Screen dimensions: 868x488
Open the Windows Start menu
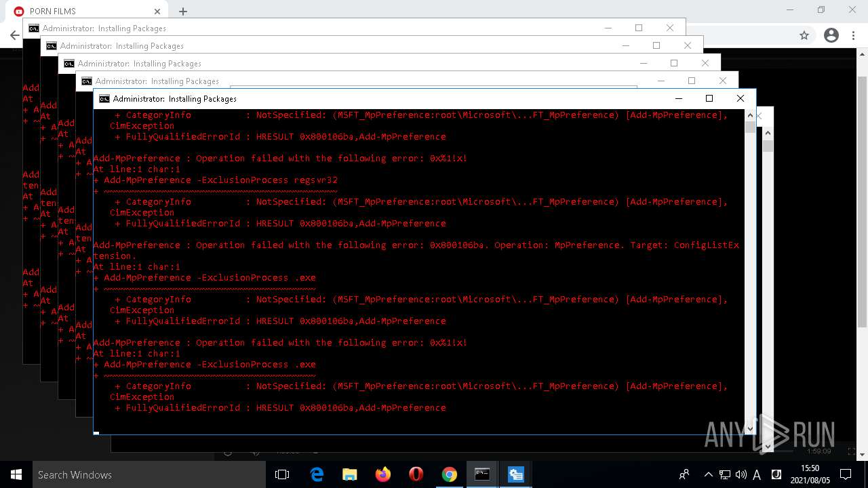[16, 474]
